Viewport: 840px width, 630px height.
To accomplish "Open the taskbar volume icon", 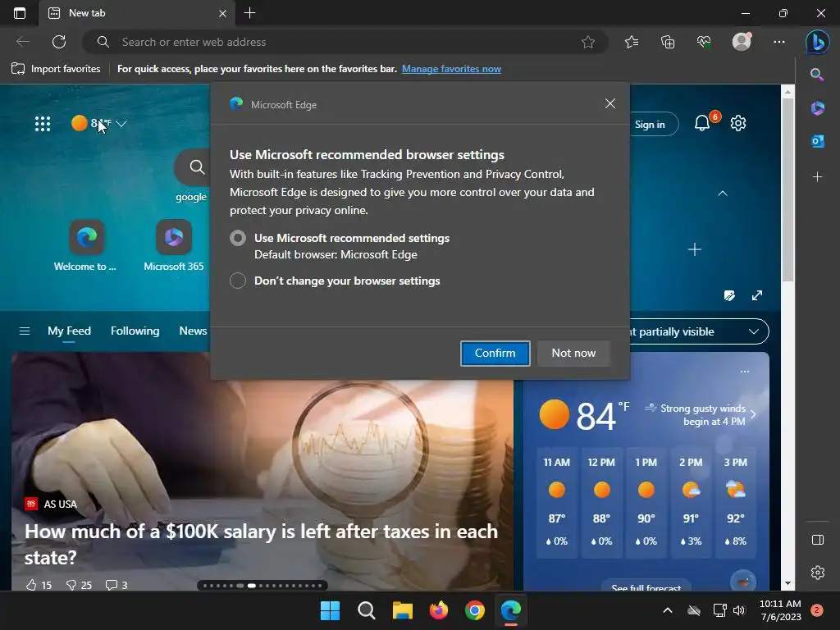I will (739, 610).
